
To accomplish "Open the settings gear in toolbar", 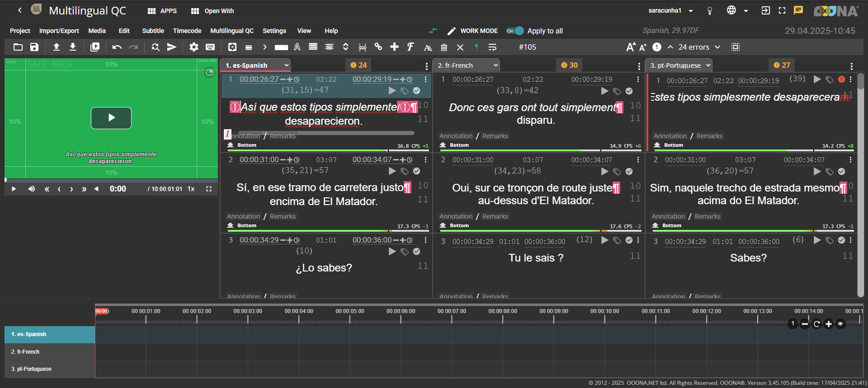I will (194, 47).
